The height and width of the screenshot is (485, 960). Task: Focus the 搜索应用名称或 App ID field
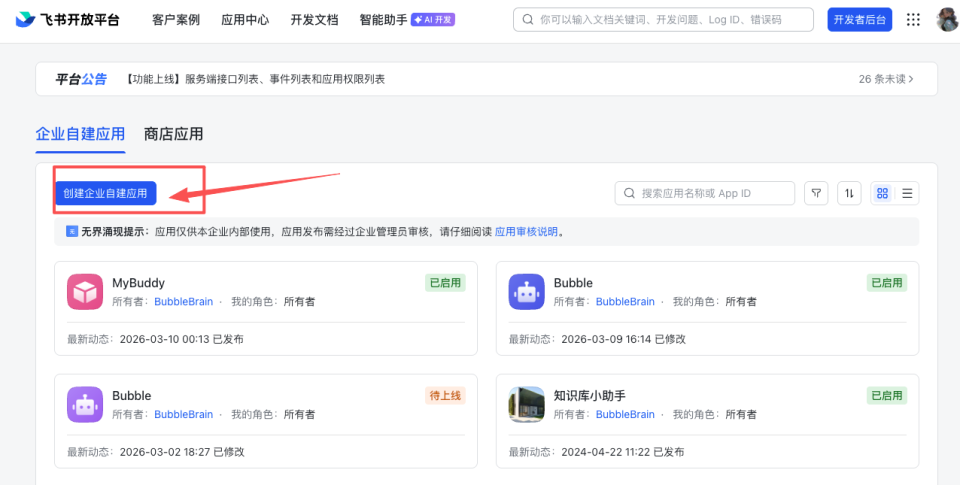click(x=705, y=194)
